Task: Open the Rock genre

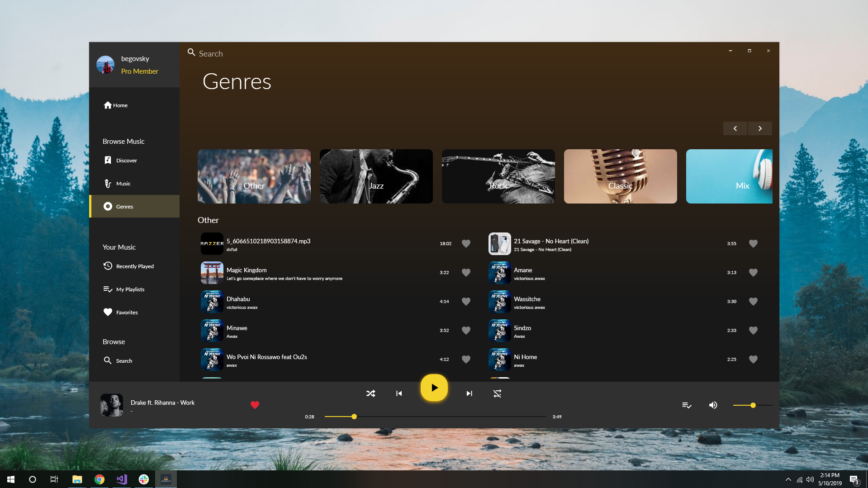Action: coord(498,176)
